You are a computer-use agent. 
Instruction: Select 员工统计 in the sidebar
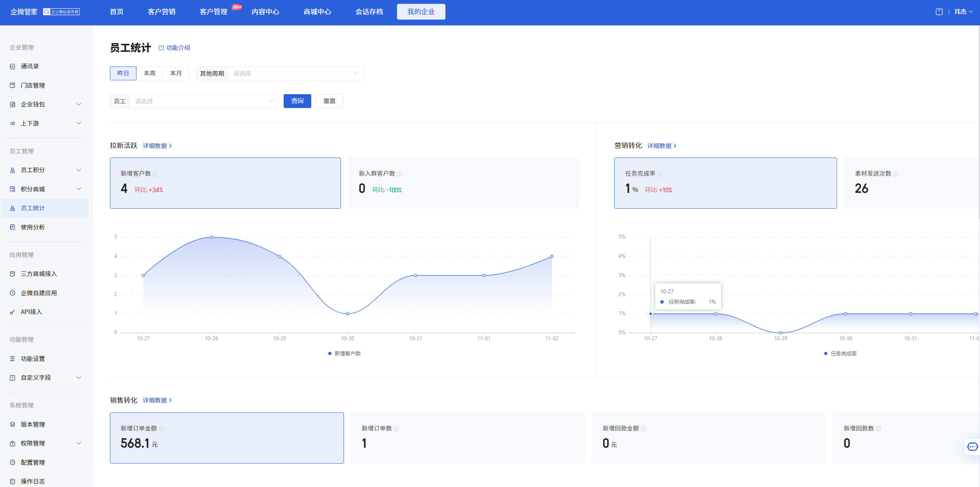(45, 208)
